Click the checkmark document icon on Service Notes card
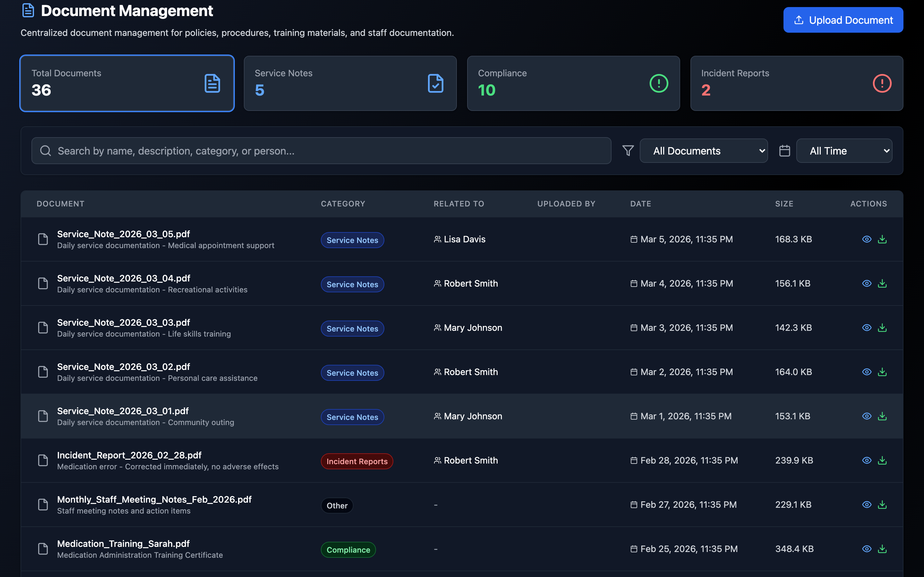This screenshot has height=577, width=924. coord(436,83)
